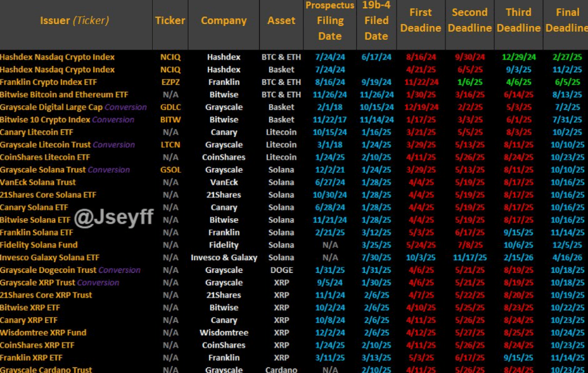Select the Prospectus Filing Date header
The width and height of the screenshot is (588, 373).
[x=329, y=21]
